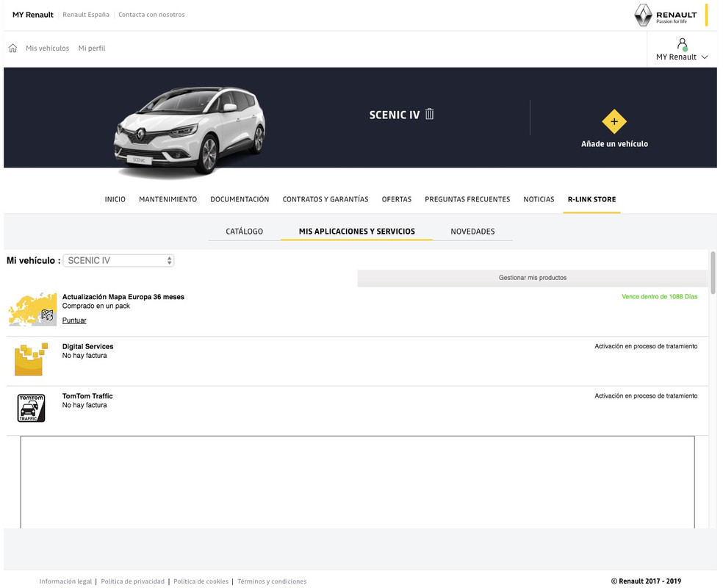Viewport: 723px width, 588px height.
Task: Click the SCENIC IV vehicle title in banner
Action: click(x=395, y=115)
